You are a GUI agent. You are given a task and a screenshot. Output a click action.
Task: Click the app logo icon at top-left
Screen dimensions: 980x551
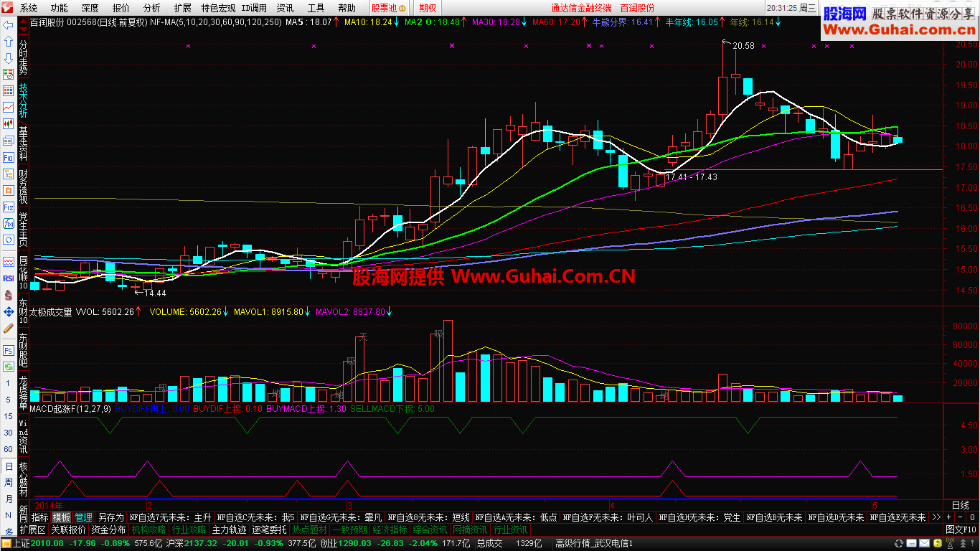[6, 8]
